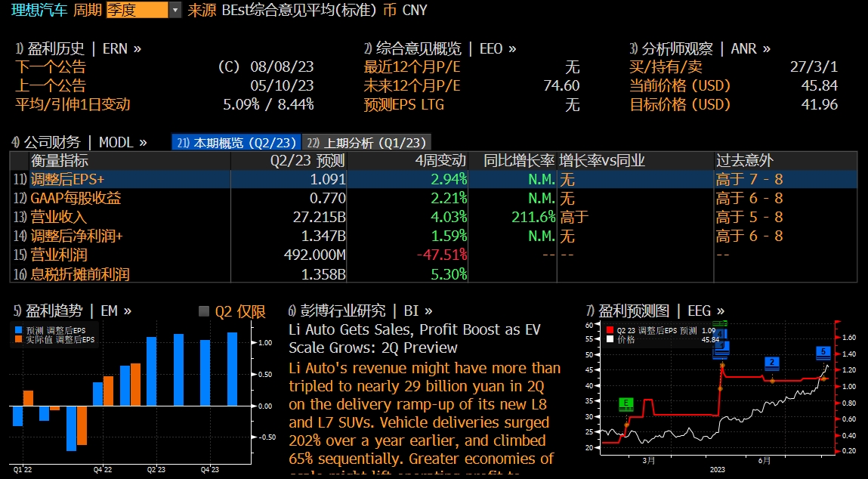Open the Li Auto 2Q Preview headline
Screen dimensions: 868x479
point(414,338)
